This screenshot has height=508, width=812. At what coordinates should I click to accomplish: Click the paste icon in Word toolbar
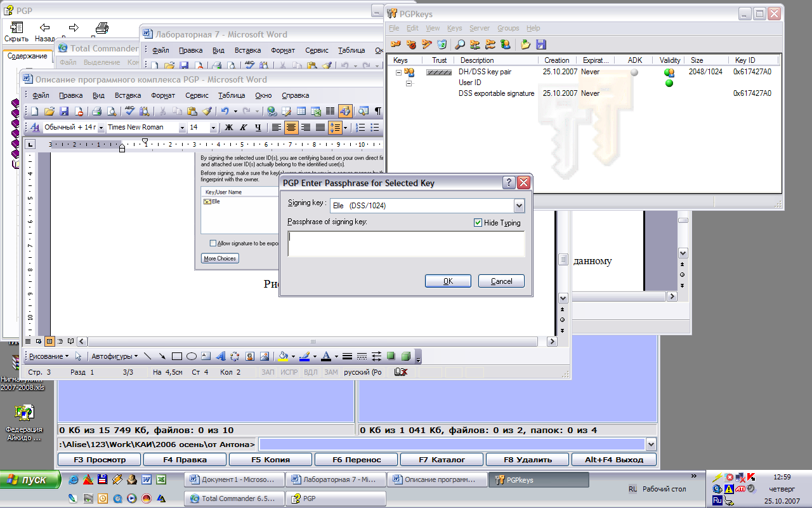tap(192, 111)
